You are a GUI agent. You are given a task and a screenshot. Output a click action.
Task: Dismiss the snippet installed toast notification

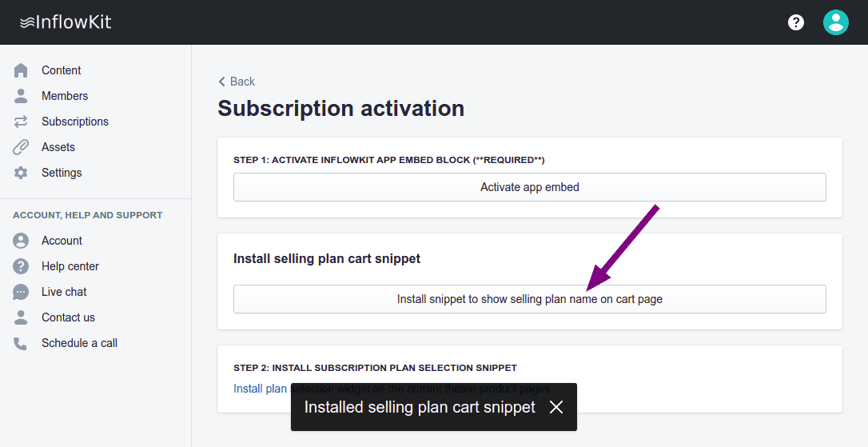tap(556, 407)
